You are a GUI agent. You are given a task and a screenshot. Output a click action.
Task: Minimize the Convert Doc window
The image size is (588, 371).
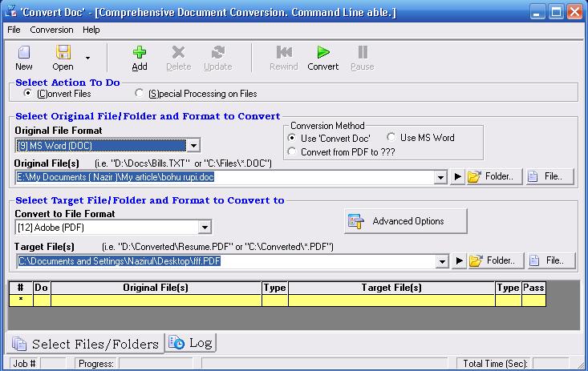[x=537, y=12]
